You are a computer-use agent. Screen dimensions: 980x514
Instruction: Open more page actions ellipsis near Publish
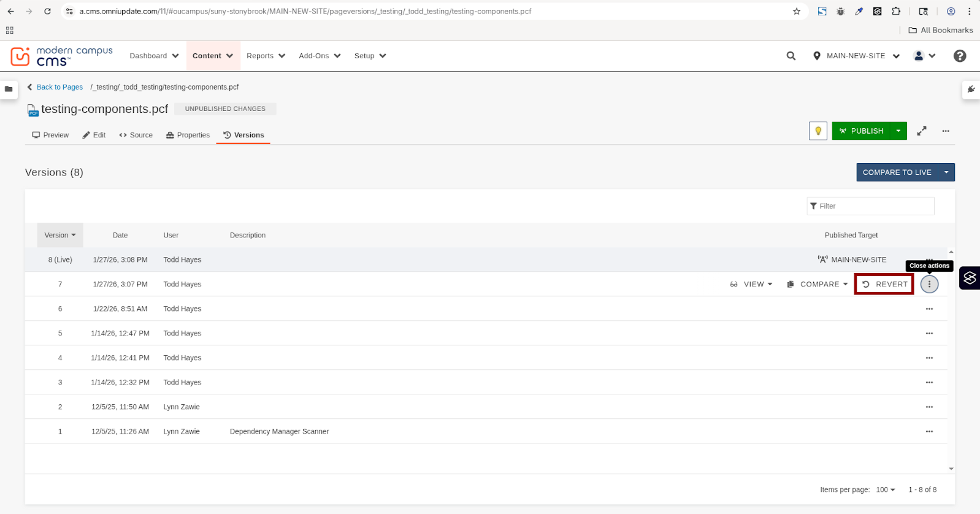click(946, 131)
